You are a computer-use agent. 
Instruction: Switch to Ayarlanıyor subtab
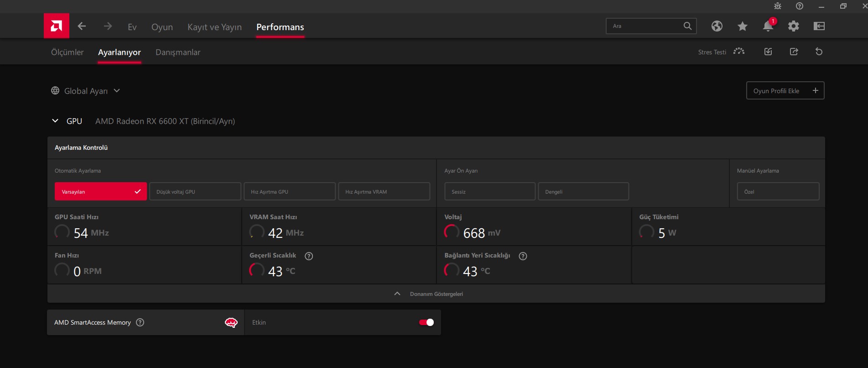coord(120,52)
